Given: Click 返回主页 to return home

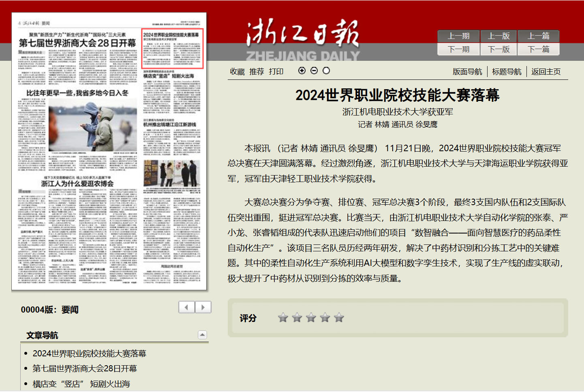Looking at the screenshot, I should click(x=546, y=72).
